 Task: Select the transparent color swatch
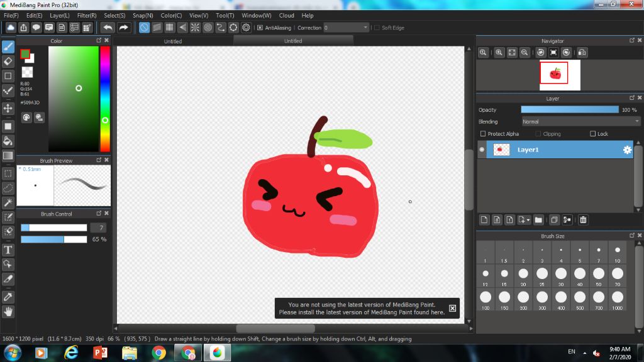[x=27, y=72]
